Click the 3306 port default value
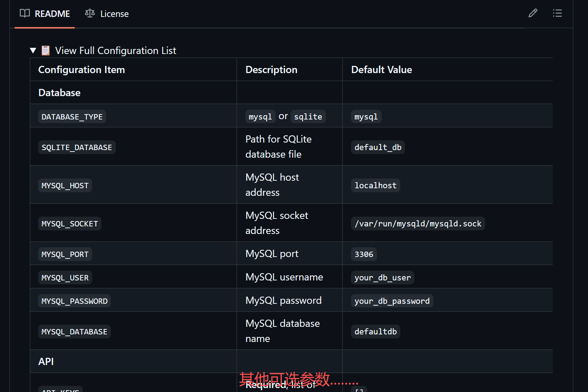Image resolution: width=588 pixels, height=392 pixels. coord(364,254)
